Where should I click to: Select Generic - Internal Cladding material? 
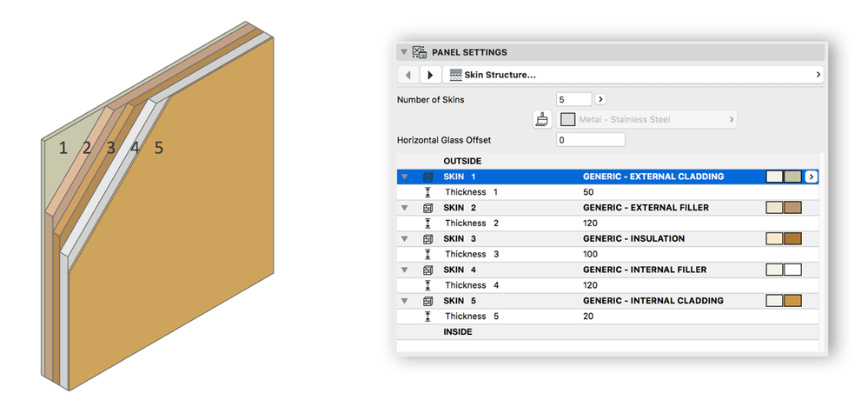click(653, 301)
